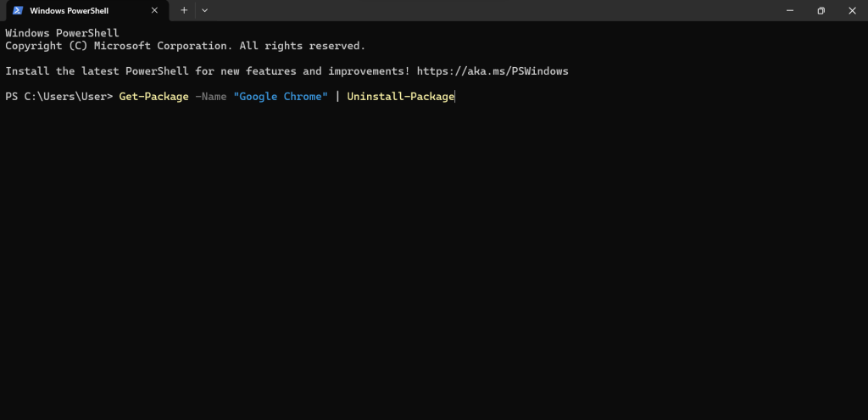Open the new tab profile dropdown
This screenshot has height=420, width=868.
(205, 10)
